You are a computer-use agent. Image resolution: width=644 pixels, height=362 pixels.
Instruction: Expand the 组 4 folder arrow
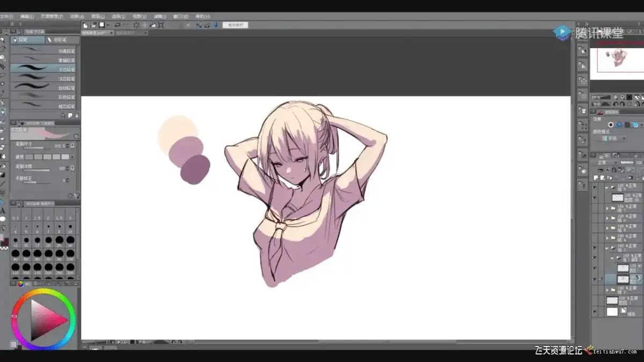pos(608,237)
